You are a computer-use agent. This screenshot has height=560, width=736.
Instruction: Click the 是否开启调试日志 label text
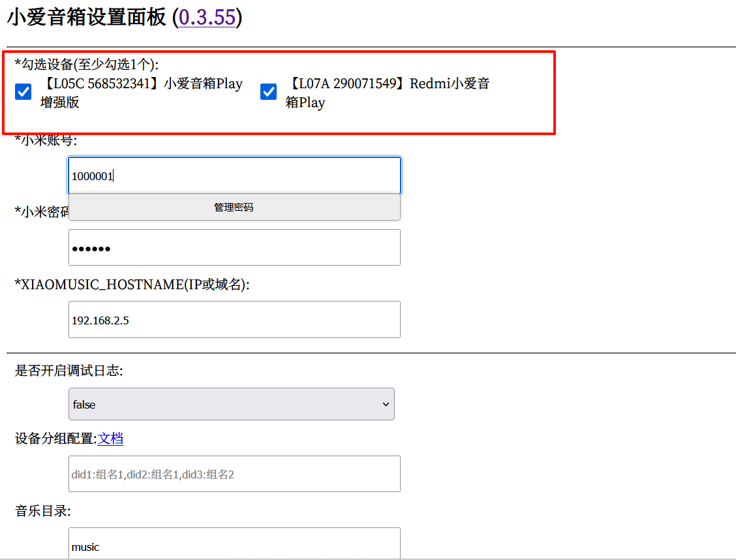tap(69, 371)
